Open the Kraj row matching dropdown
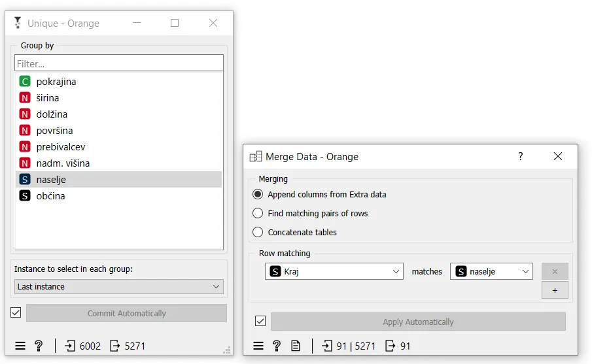The width and height of the screenshot is (592, 364). (x=334, y=272)
